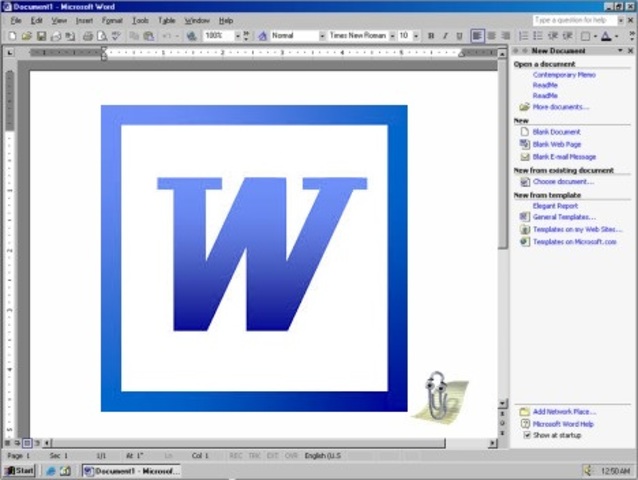638x480 pixels.
Task: Open the Contemporary Memo document link
Action: coord(564,75)
